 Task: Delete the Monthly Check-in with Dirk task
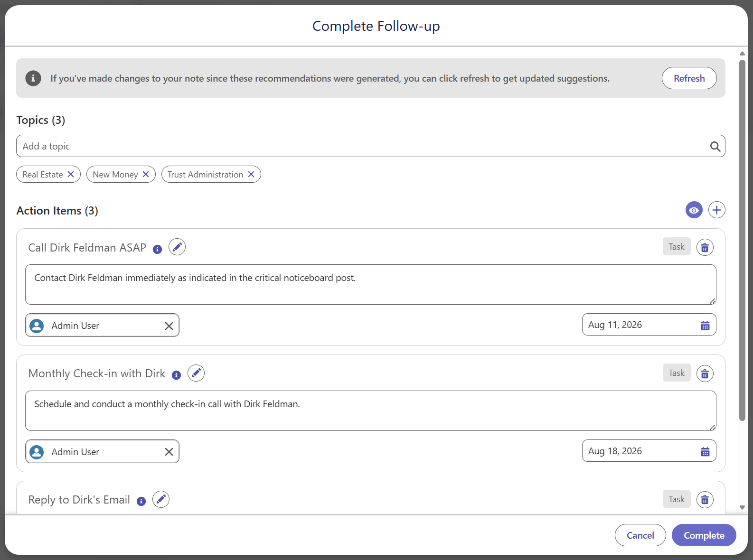[x=705, y=373]
